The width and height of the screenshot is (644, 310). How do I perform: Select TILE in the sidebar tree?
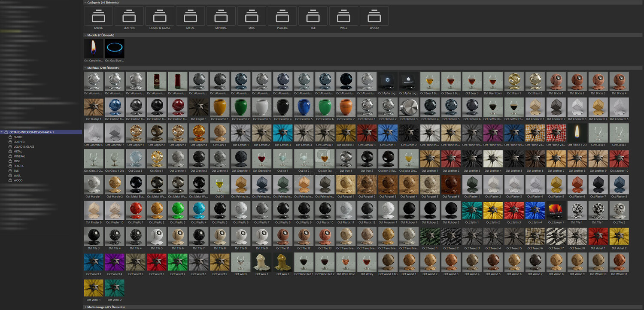[16, 171]
